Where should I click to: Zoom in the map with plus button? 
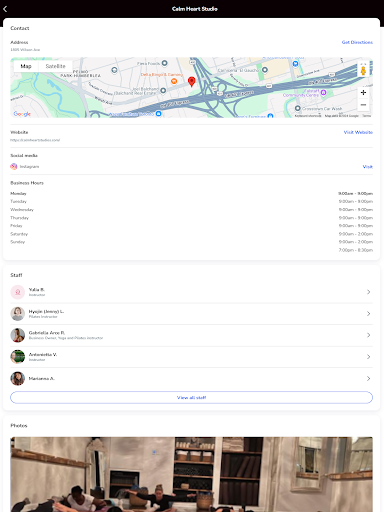click(363, 92)
